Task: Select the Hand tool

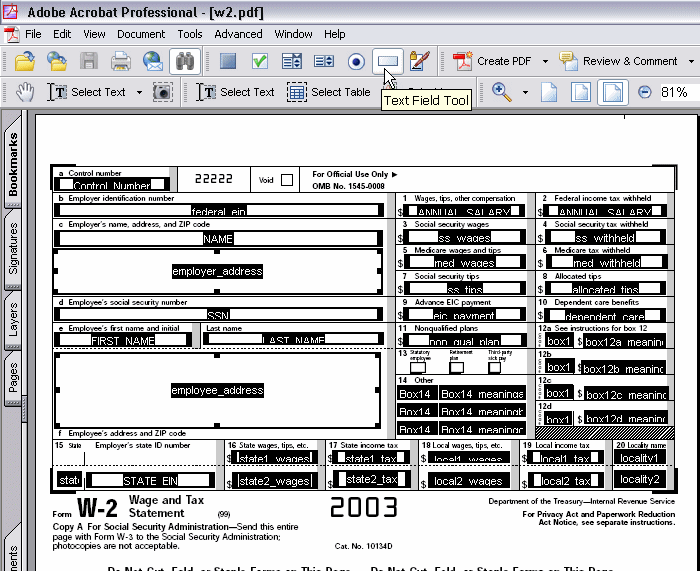Action: 25,92
